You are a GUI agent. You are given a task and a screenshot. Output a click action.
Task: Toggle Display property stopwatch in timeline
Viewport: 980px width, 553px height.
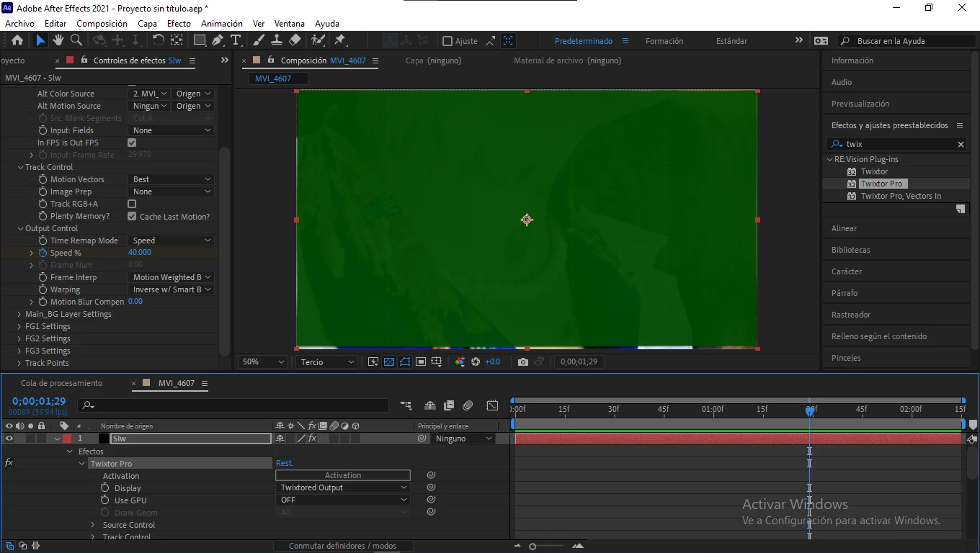coord(104,487)
